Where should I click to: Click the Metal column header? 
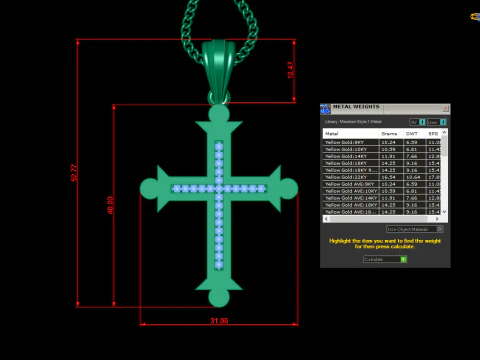(x=351, y=134)
